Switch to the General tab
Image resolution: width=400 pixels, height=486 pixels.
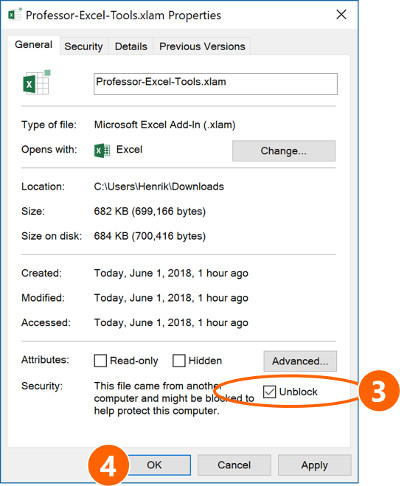click(34, 45)
